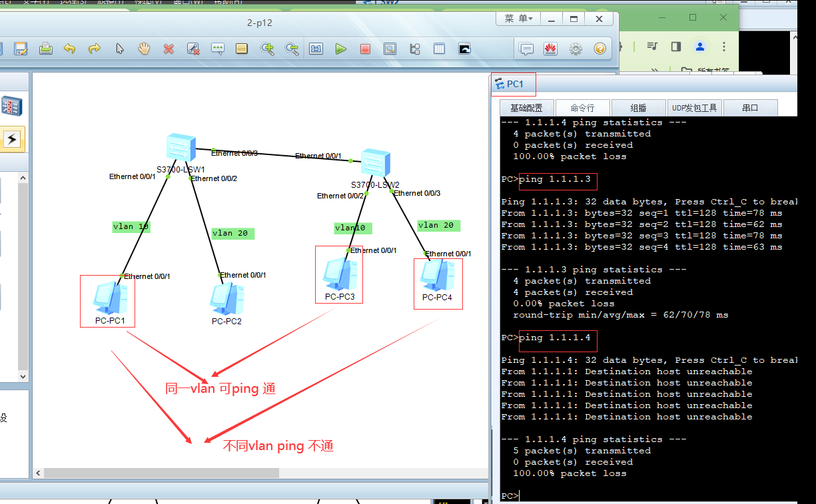
Task: Select the PC-PC2 computer device
Action: coord(226,299)
